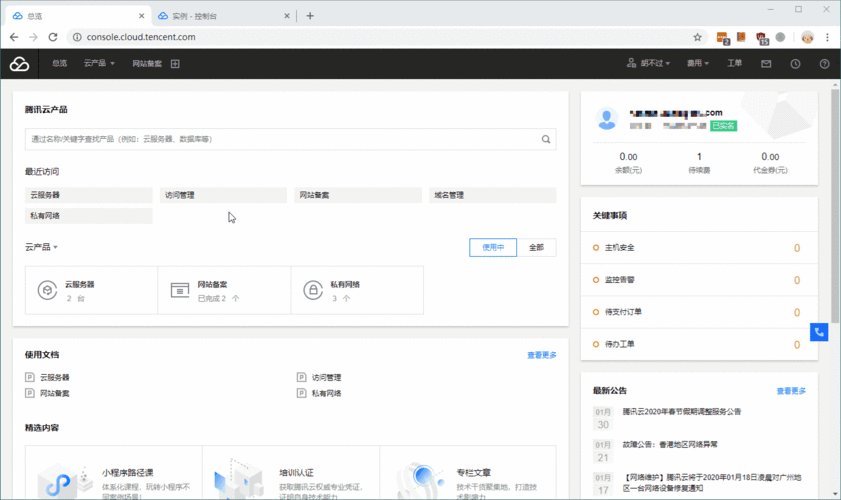841x500 pixels.
Task: Click 查看更多 in 最新公告 section
Action: tap(791, 391)
